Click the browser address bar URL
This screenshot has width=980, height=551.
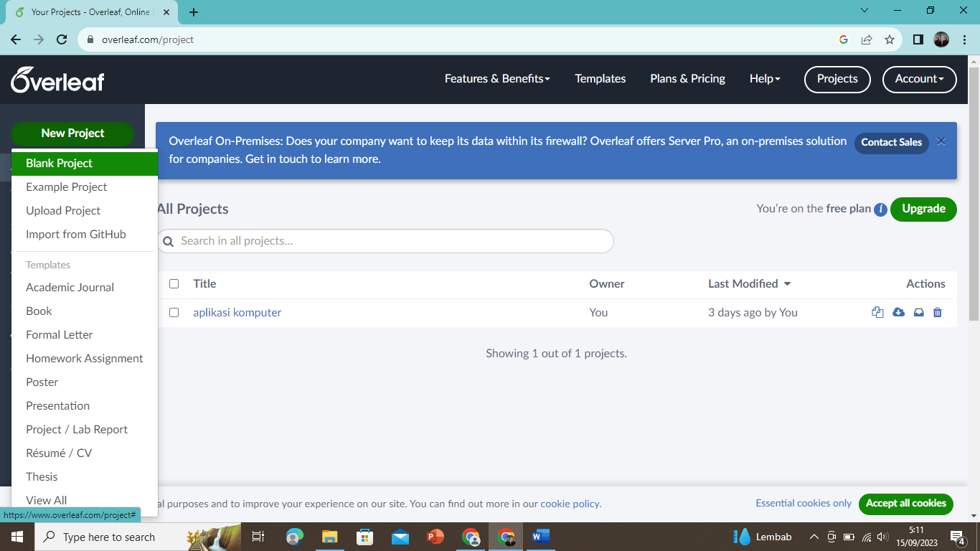pyautogui.click(x=148, y=39)
